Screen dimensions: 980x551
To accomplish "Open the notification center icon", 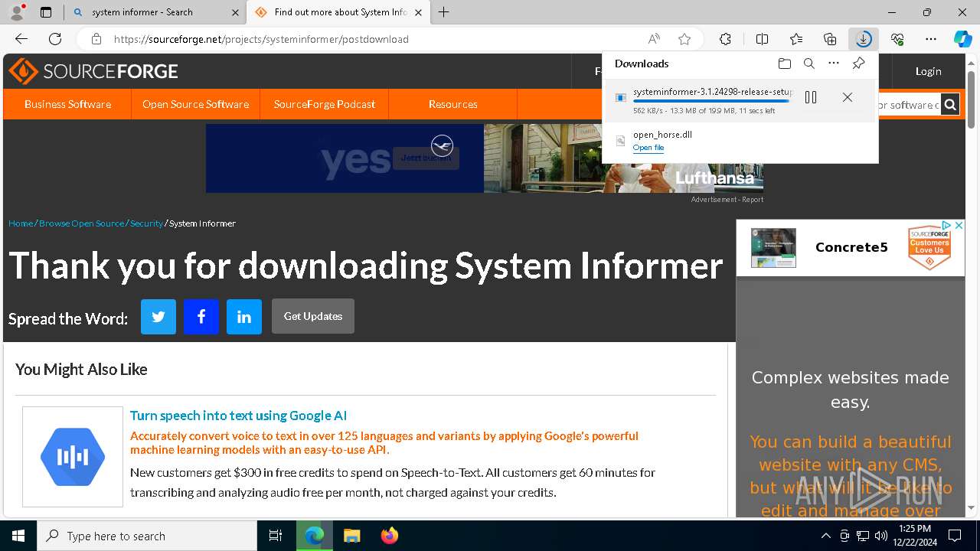I will 955,536.
